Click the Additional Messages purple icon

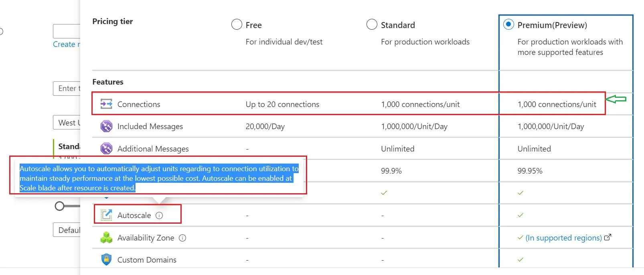coord(106,149)
